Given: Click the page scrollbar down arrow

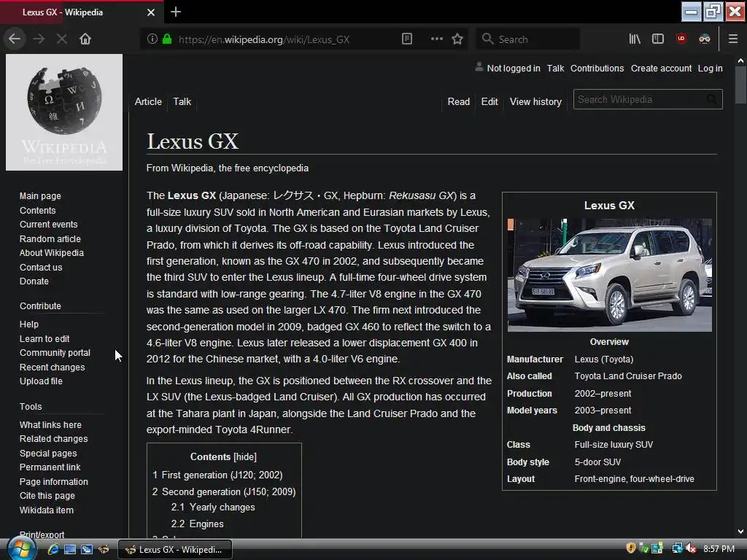Looking at the screenshot, I should pos(740,532).
